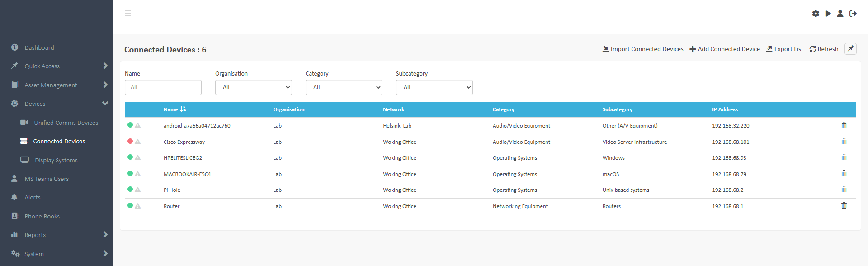Image resolution: width=868 pixels, height=266 pixels.
Task: Click the pin icon button
Action: (850, 49)
